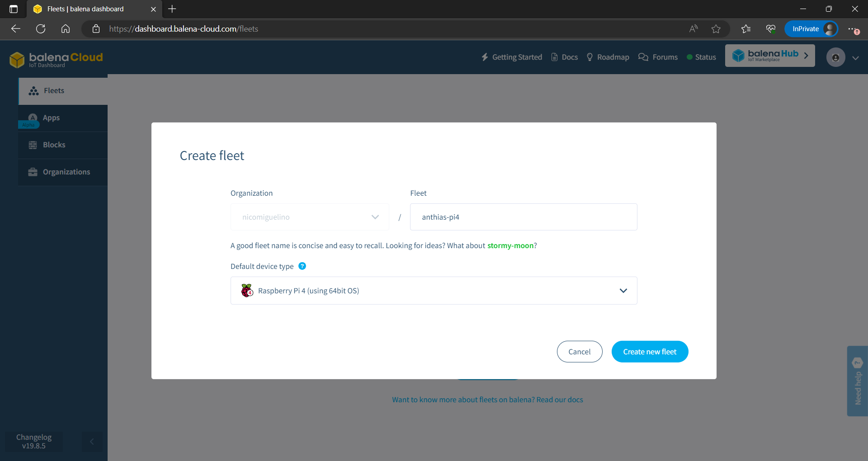Click the Getting Started lightning icon
868x461 pixels.
point(485,57)
